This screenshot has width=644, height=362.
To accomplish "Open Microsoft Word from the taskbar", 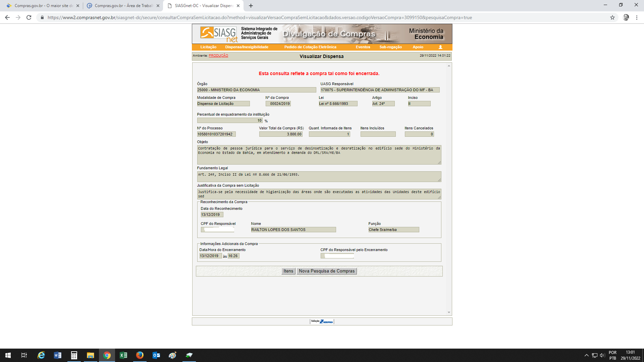I will coord(57,355).
